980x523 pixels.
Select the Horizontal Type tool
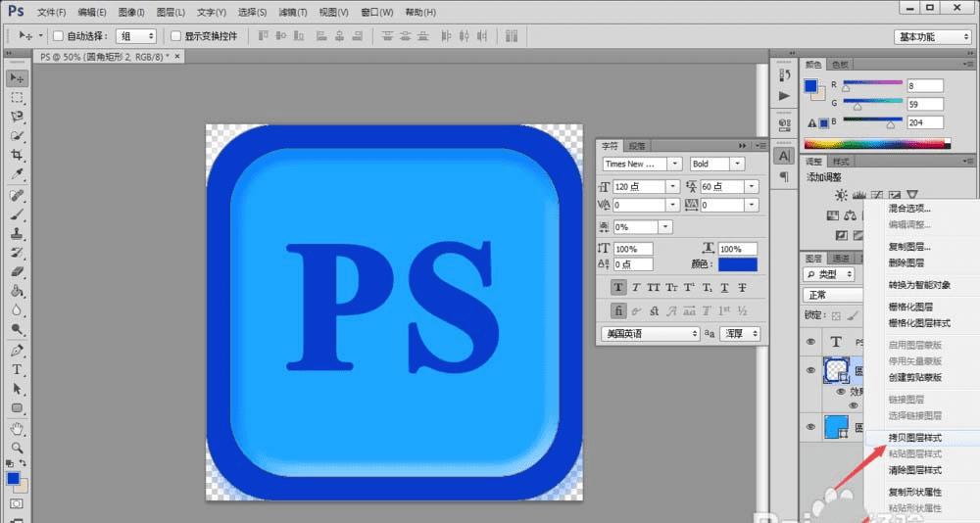17,369
